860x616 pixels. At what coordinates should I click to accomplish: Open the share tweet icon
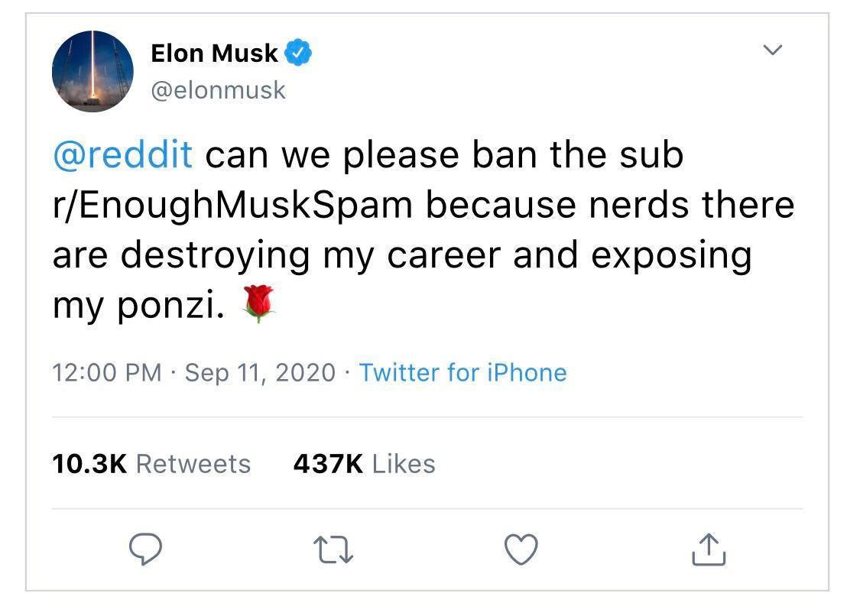point(708,550)
